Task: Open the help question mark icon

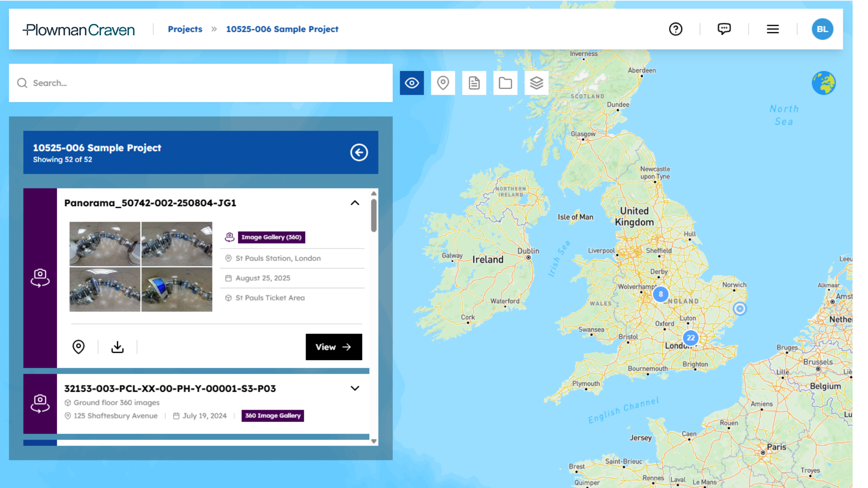Action: click(675, 29)
